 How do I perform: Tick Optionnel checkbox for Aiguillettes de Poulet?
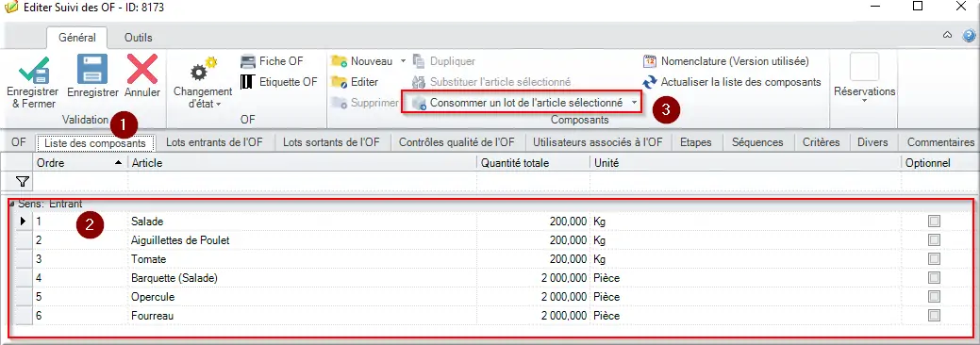[x=935, y=240]
